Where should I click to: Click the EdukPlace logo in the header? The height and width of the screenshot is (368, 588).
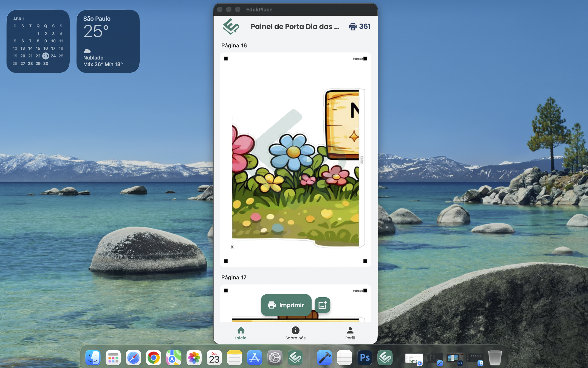point(231,26)
